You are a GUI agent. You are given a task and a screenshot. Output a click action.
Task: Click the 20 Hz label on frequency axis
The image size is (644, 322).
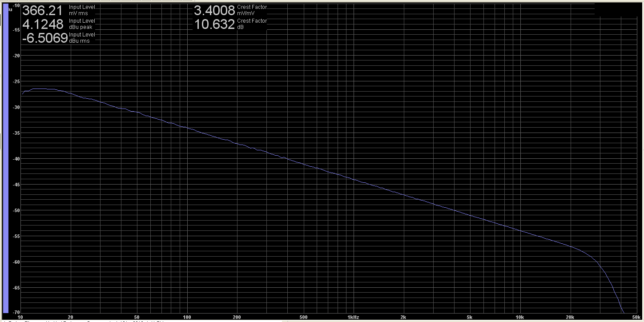click(x=71, y=317)
